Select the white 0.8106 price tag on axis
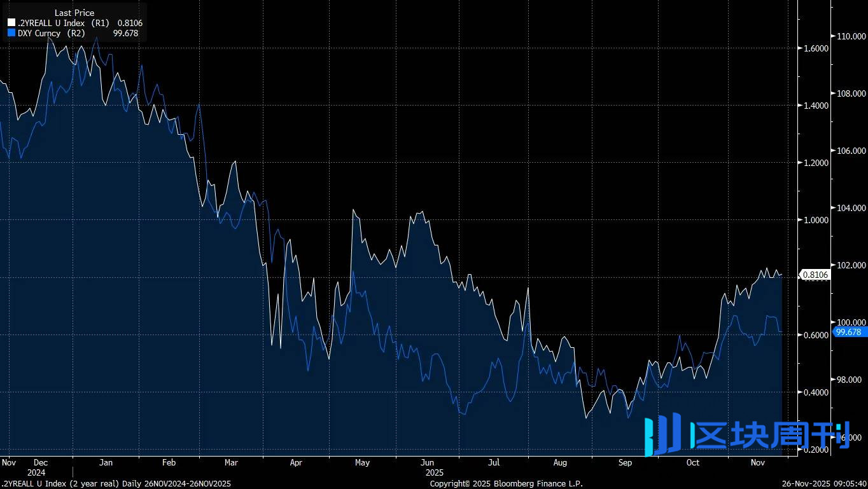868x489 pixels. point(815,275)
